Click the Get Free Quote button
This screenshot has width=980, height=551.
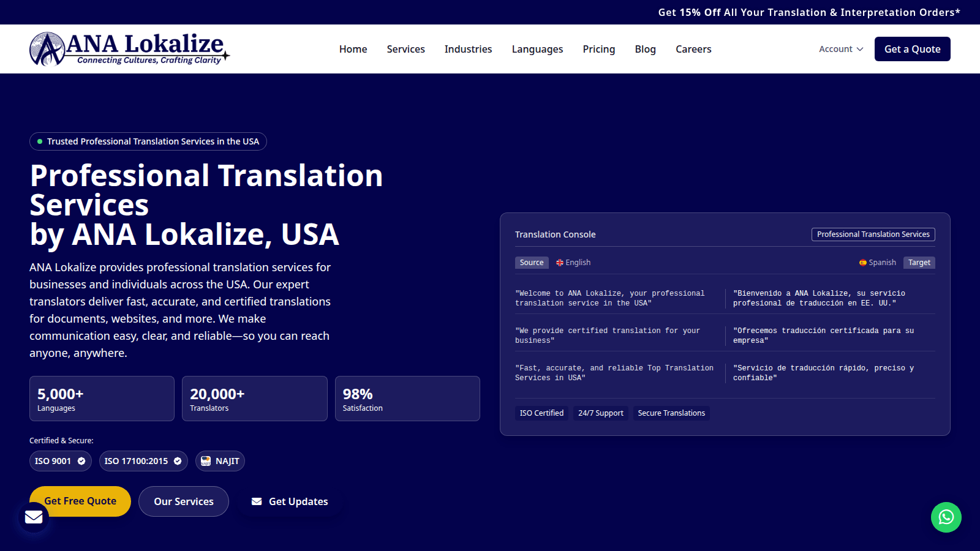tap(80, 501)
